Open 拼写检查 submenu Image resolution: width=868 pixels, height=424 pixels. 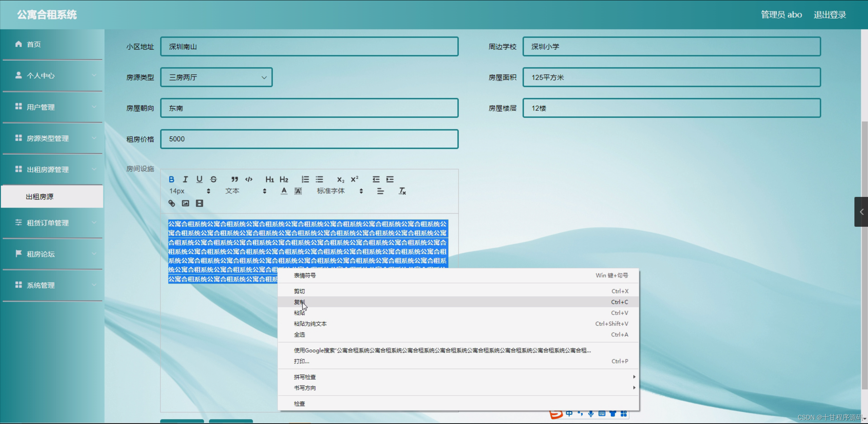[458, 377]
